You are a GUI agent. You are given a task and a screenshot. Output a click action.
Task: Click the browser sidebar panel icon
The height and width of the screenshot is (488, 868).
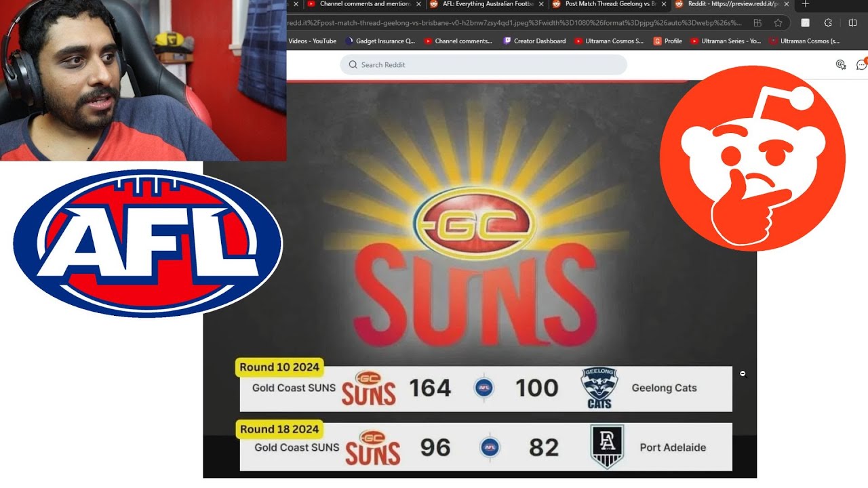click(x=853, y=22)
